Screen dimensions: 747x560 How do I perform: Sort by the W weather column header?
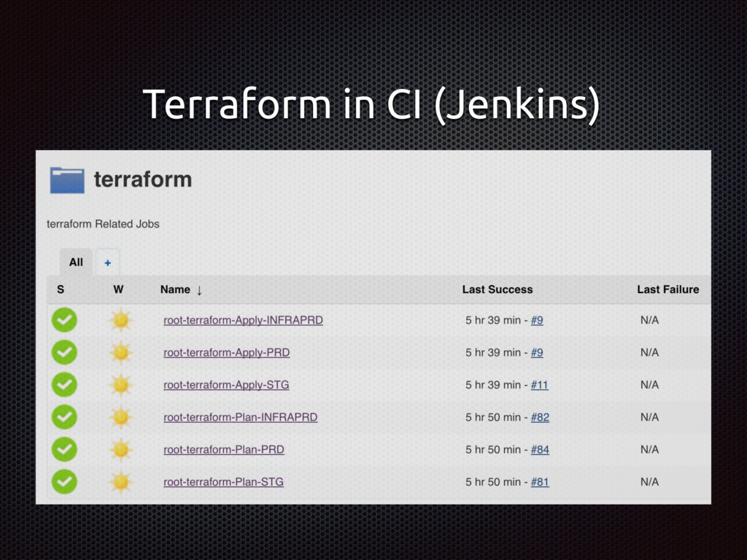(118, 289)
